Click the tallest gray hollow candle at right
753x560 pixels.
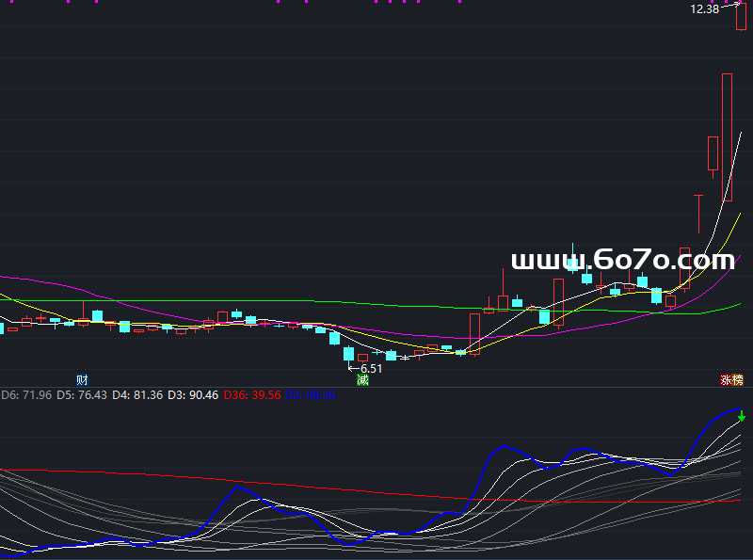point(727,136)
